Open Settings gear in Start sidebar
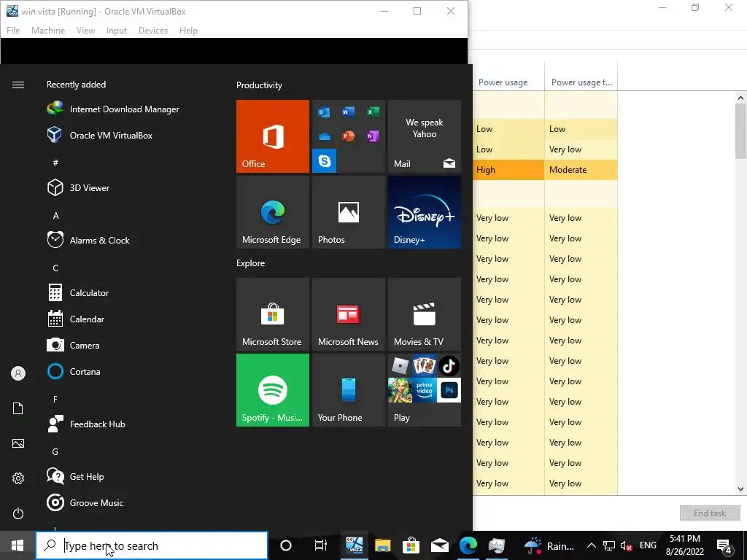The height and width of the screenshot is (560, 747). (x=18, y=478)
